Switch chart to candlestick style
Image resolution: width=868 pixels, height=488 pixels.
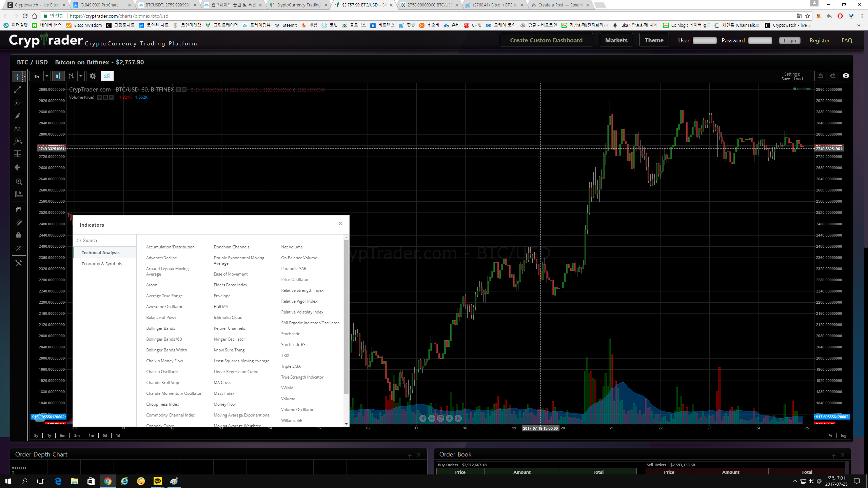coord(58,76)
